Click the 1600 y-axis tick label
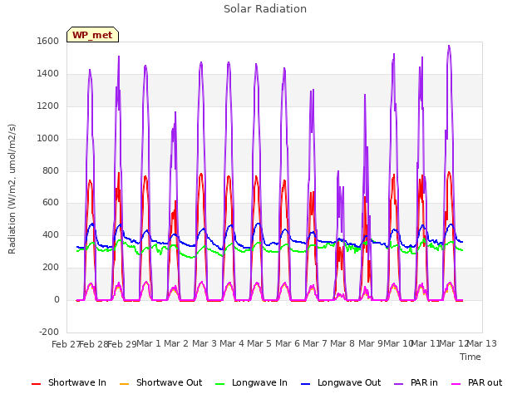The image size is (532, 399). (x=48, y=41)
